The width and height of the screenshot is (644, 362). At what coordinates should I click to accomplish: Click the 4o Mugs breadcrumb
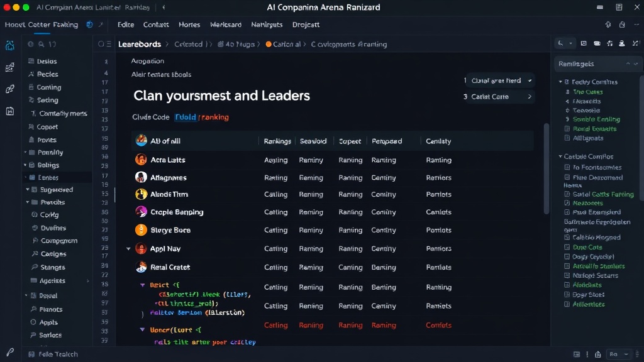point(236,45)
